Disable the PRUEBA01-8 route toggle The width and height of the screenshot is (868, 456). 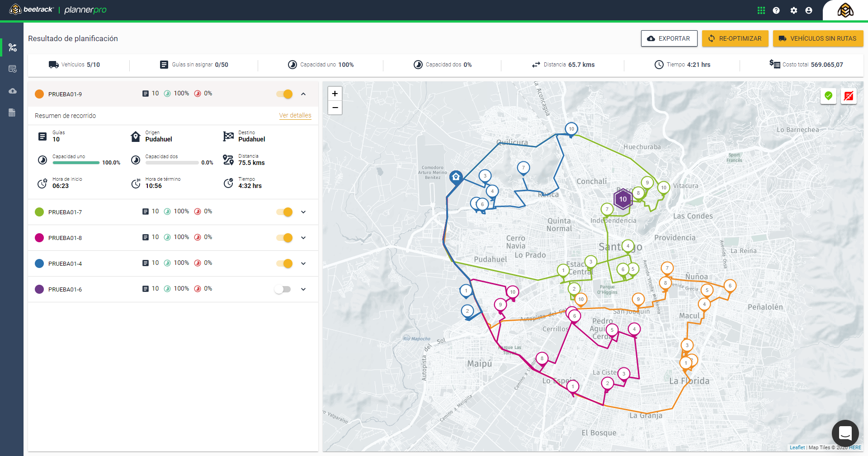[x=285, y=238]
